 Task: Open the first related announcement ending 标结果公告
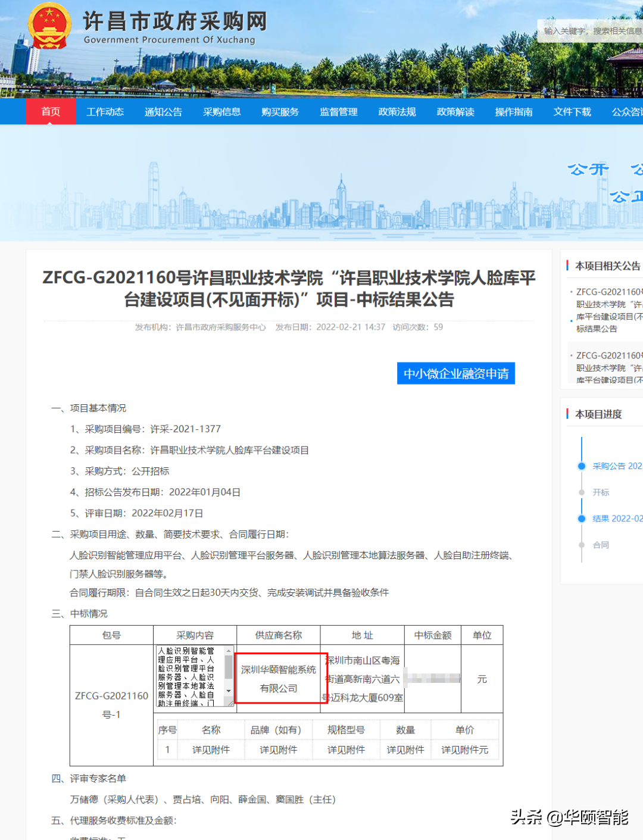pos(609,310)
